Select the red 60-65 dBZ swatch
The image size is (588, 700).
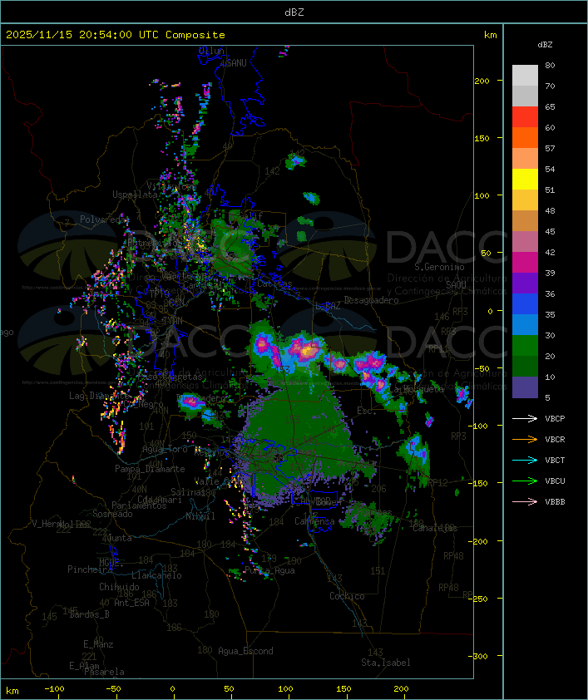tap(525, 117)
